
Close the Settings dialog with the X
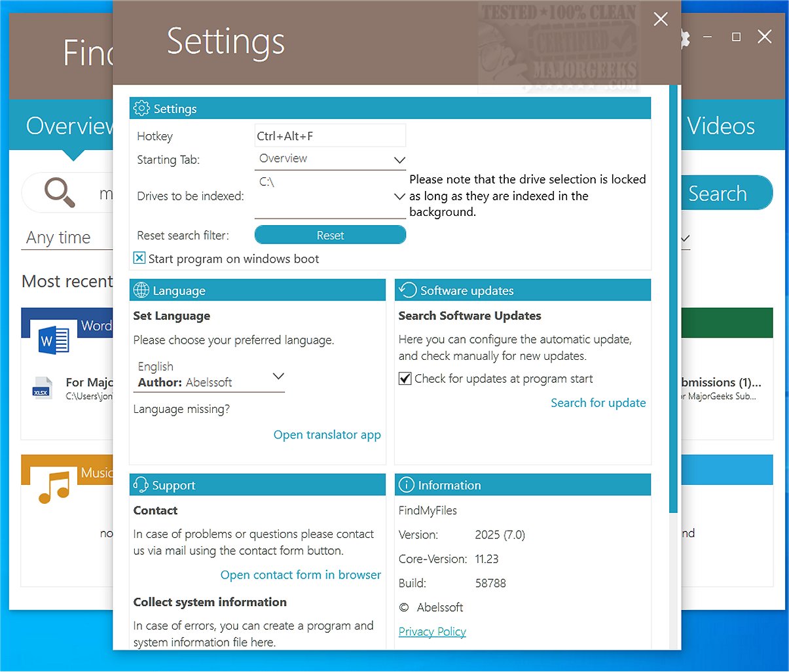pos(661,20)
